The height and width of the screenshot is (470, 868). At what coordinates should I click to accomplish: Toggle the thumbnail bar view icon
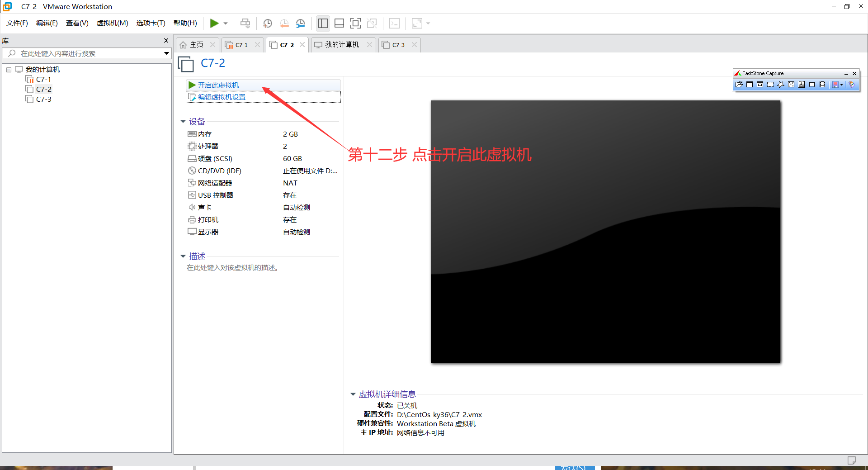[339, 23]
